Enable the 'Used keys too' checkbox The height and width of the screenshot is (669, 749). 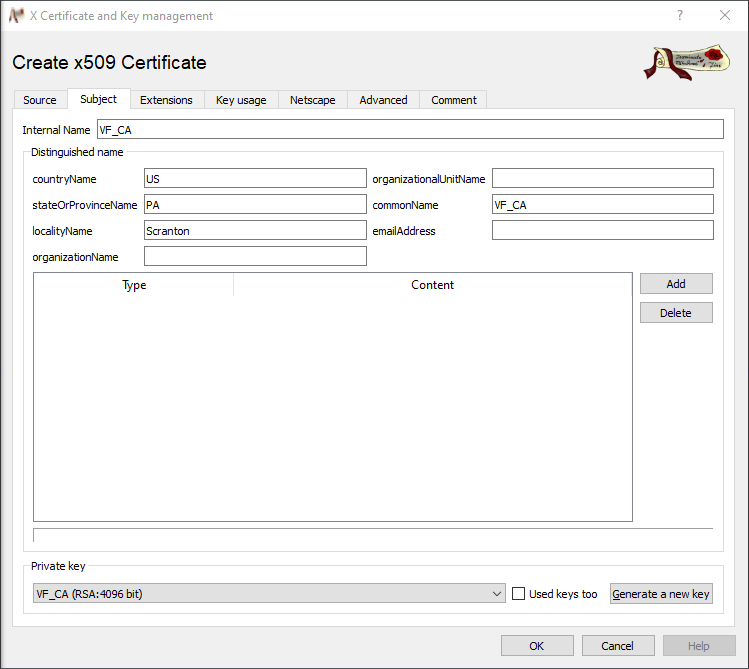(x=518, y=594)
